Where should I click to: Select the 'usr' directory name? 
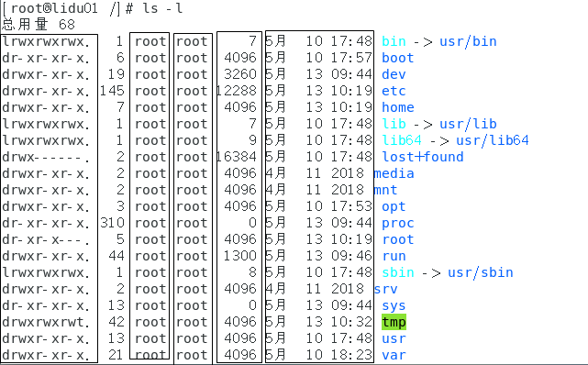pyautogui.click(x=394, y=338)
